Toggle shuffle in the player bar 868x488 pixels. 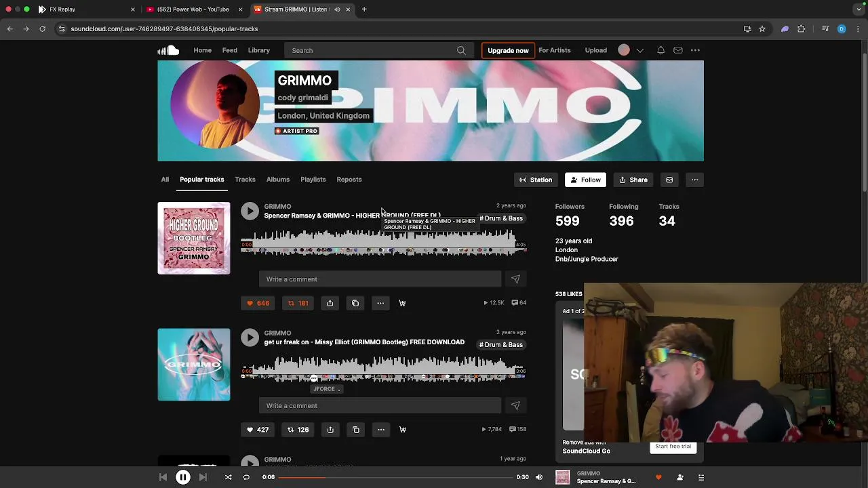click(x=228, y=477)
